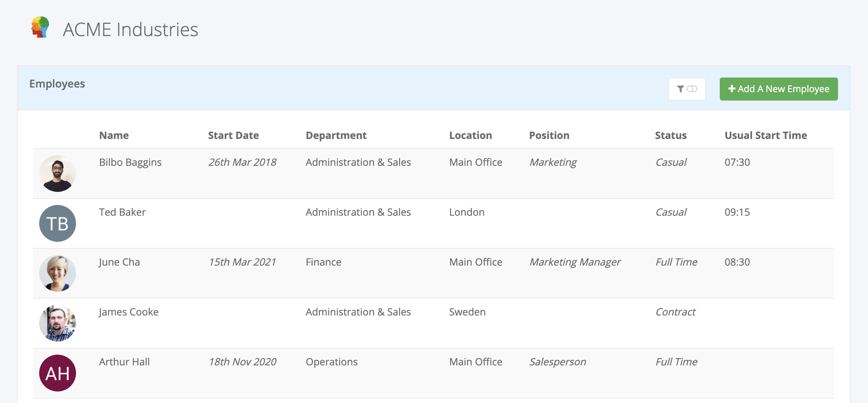This screenshot has width=868, height=403.
Task: Click the 18th Nov 2020 start date
Action: 242,362
